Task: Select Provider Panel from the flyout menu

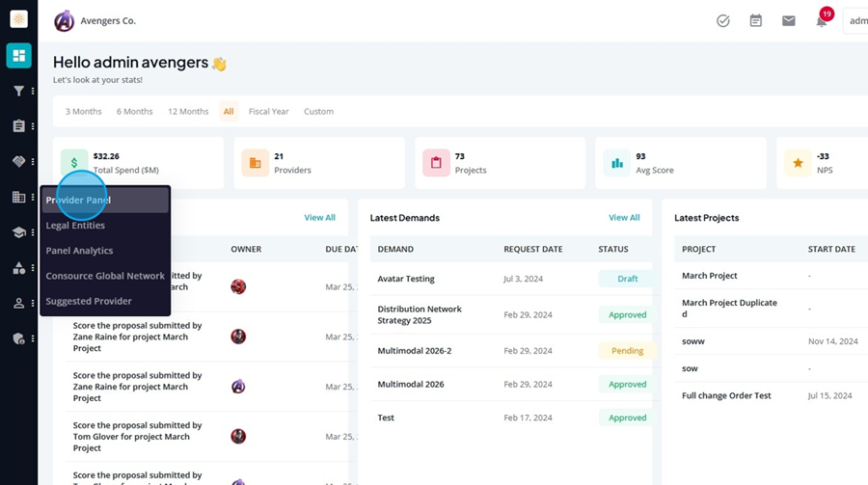Action: click(105, 200)
